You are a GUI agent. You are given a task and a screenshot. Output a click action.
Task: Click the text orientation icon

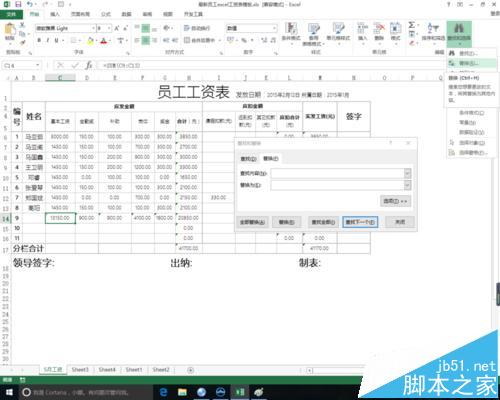click(x=167, y=28)
